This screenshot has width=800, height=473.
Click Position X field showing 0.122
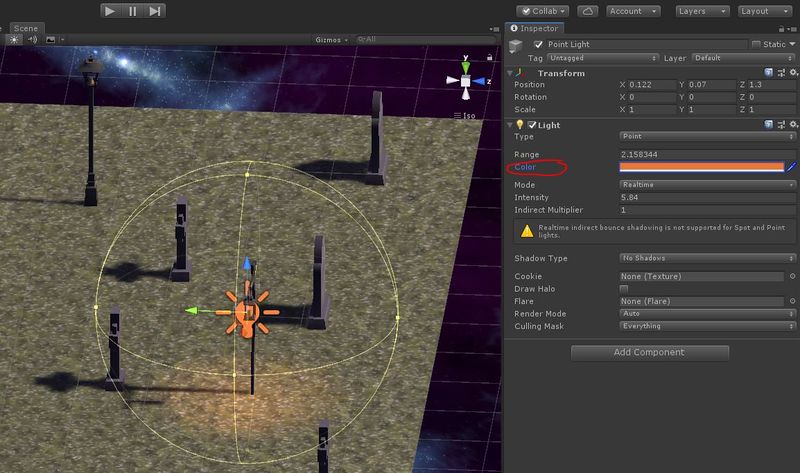click(x=651, y=85)
